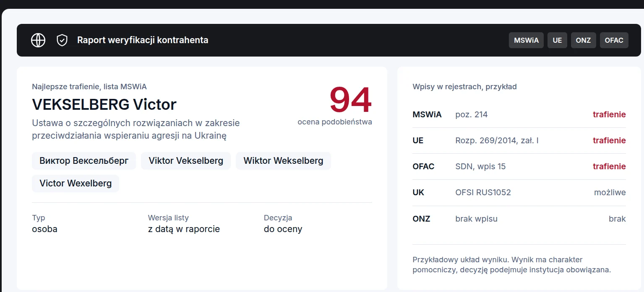
Task: Click the Ustawa o szczególnych rozwiązaniach description
Action: click(136, 129)
